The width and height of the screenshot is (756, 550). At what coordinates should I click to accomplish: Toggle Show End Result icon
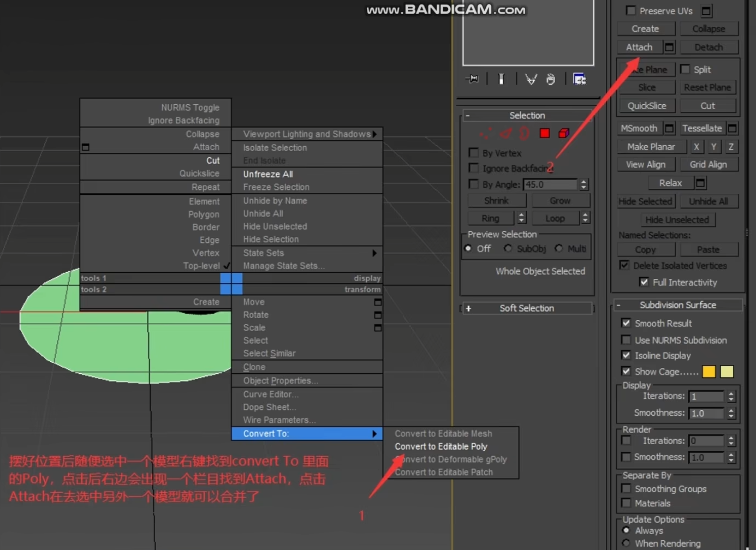(x=501, y=79)
